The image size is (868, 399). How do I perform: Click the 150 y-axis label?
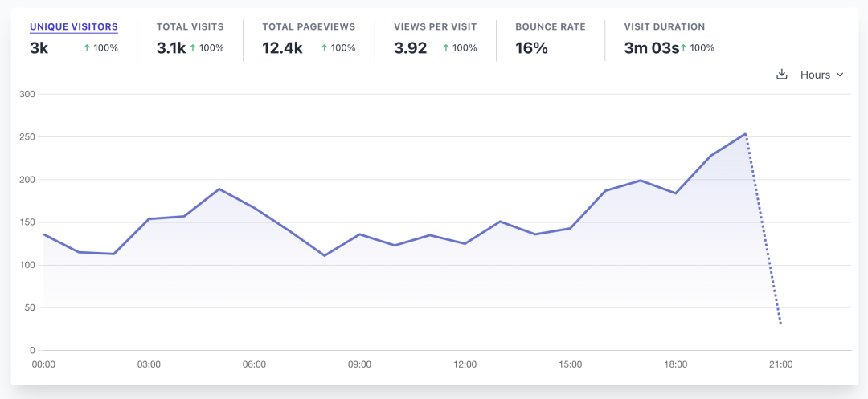tap(27, 222)
